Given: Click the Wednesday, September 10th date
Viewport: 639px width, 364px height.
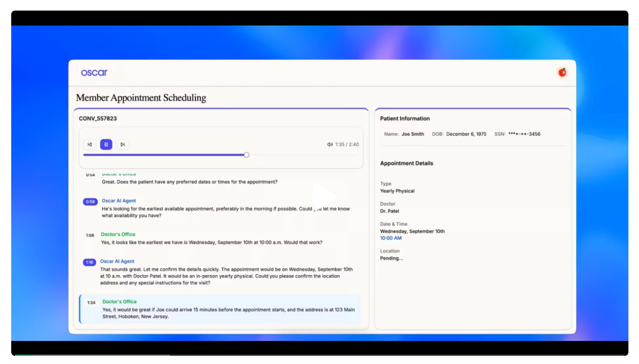Looking at the screenshot, I should point(412,231).
